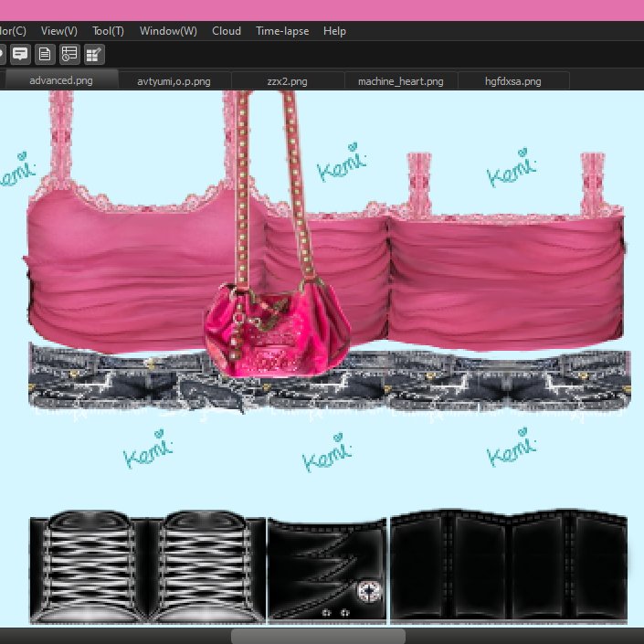Click the speech-bubble comment icon in toolbar
The width and height of the screenshot is (644, 644).
pyautogui.click(x=20, y=54)
